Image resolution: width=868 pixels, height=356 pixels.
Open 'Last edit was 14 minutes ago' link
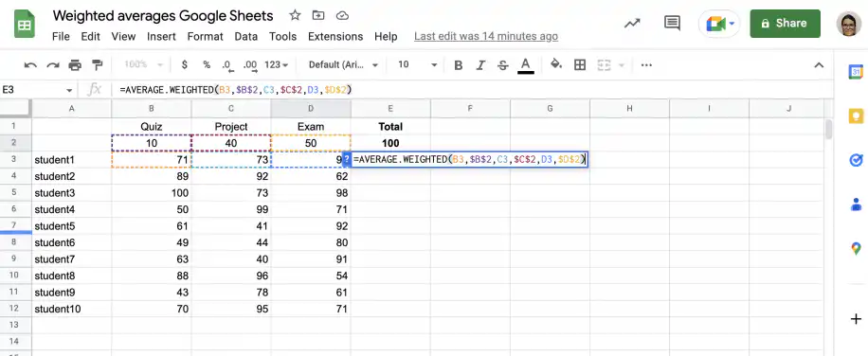point(486,37)
